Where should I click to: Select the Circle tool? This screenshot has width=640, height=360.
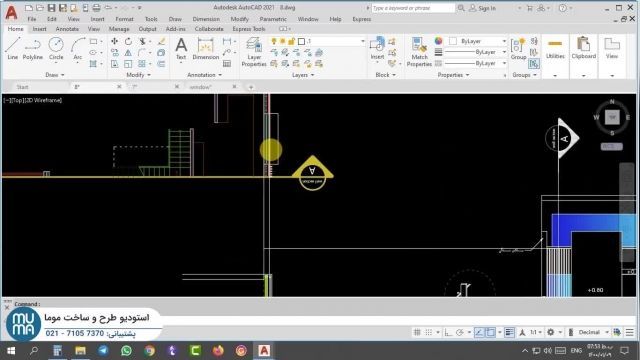56,49
